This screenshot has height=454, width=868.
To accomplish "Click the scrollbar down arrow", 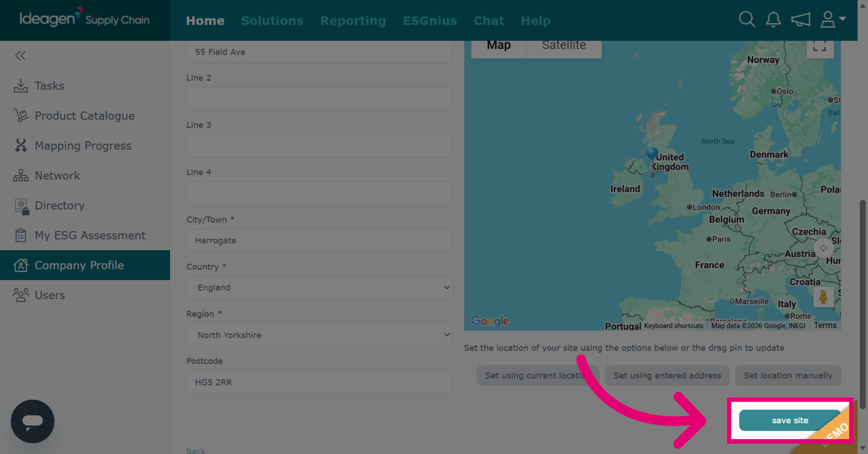I will (863, 448).
